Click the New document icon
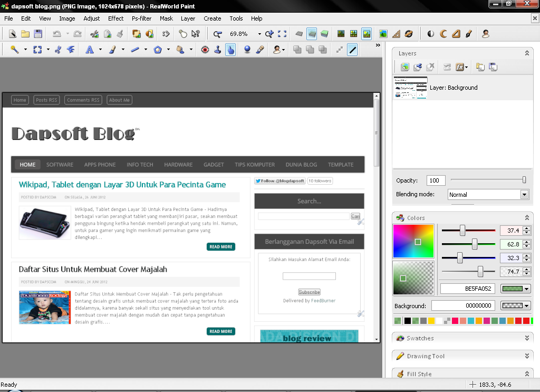The height and width of the screenshot is (392, 540). 13,34
